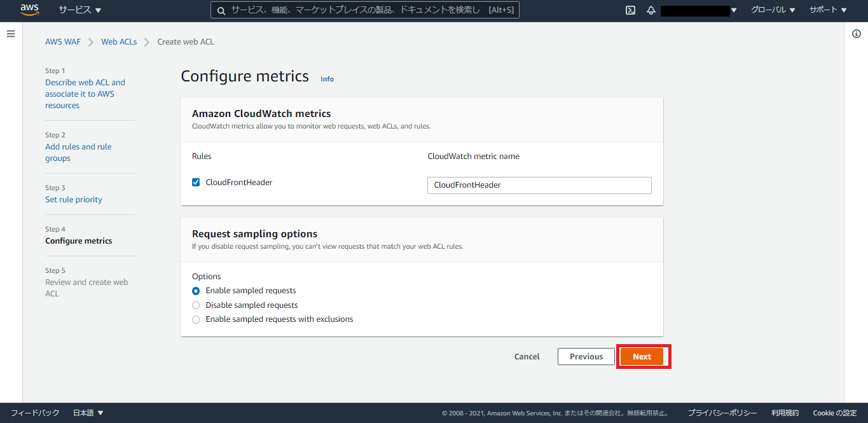This screenshot has height=423, width=868.
Task: Open the グローバル region dropdown
Action: (773, 10)
